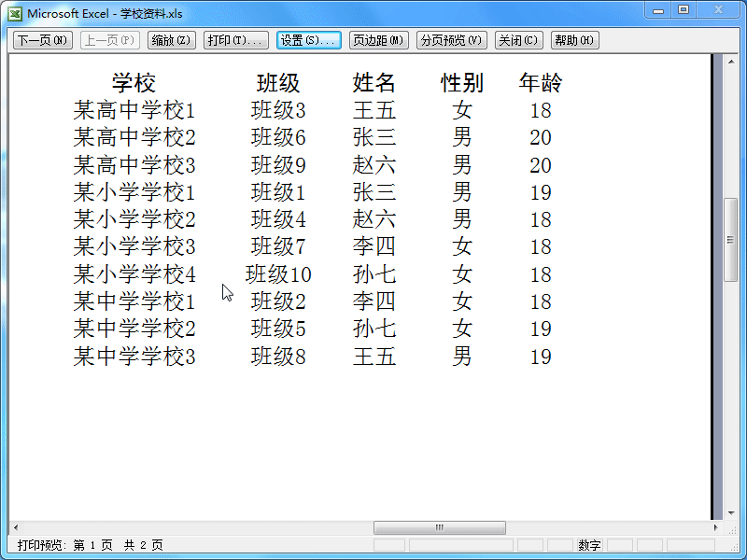Click the 数字 indicator in status bar
Image resolution: width=747 pixels, height=560 pixels.
(x=590, y=545)
